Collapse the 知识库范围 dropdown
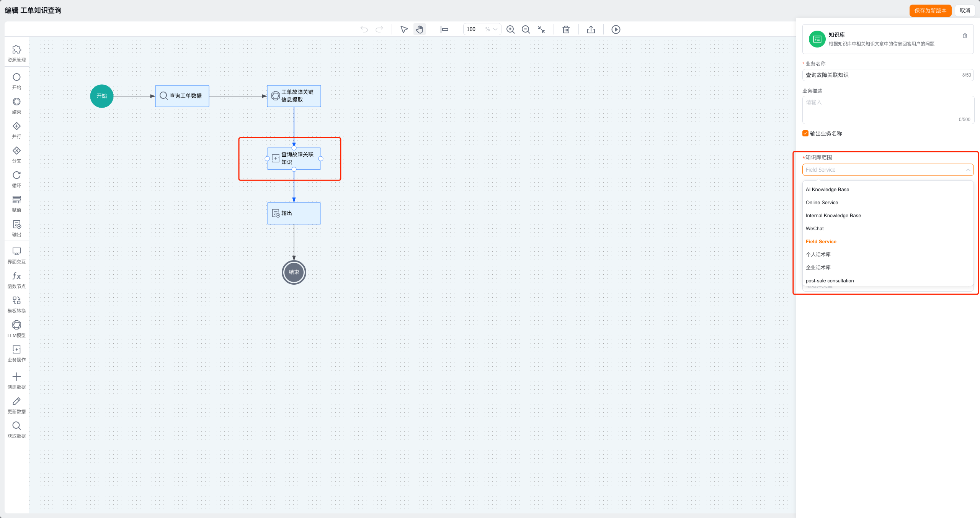The width and height of the screenshot is (980, 518). pyautogui.click(x=968, y=170)
